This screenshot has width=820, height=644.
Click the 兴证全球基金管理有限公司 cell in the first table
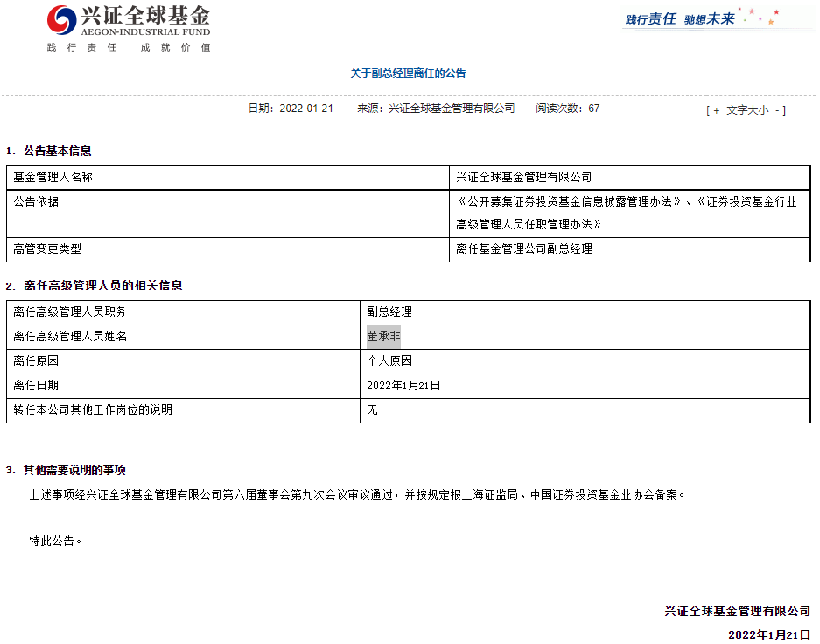(630, 178)
